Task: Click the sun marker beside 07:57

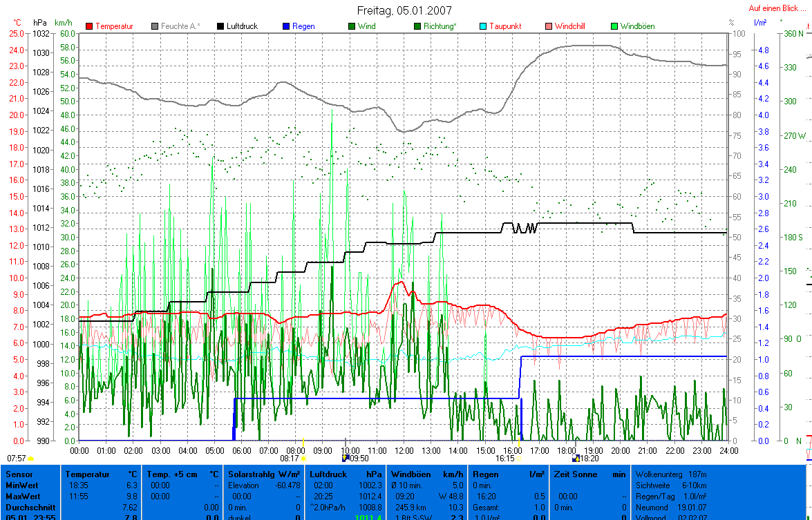Action: (31, 459)
